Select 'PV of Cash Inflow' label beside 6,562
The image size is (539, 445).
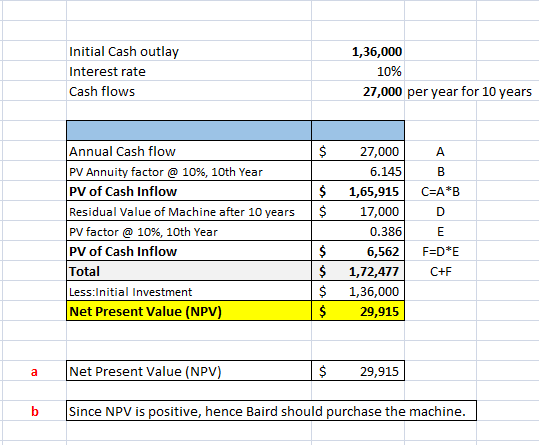(123, 252)
